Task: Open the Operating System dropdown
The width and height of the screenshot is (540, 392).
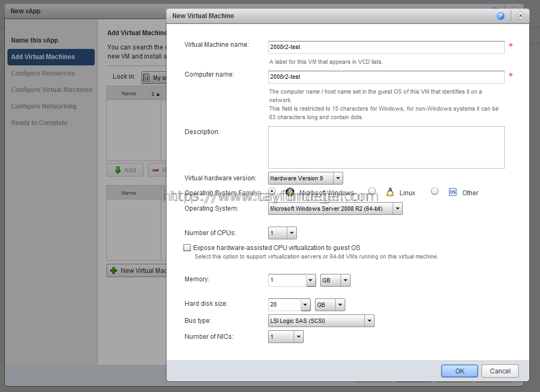Action: (x=397, y=208)
